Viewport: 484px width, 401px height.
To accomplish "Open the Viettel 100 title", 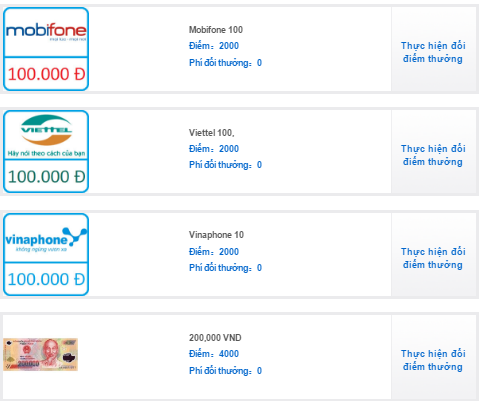I will point(212,133).
